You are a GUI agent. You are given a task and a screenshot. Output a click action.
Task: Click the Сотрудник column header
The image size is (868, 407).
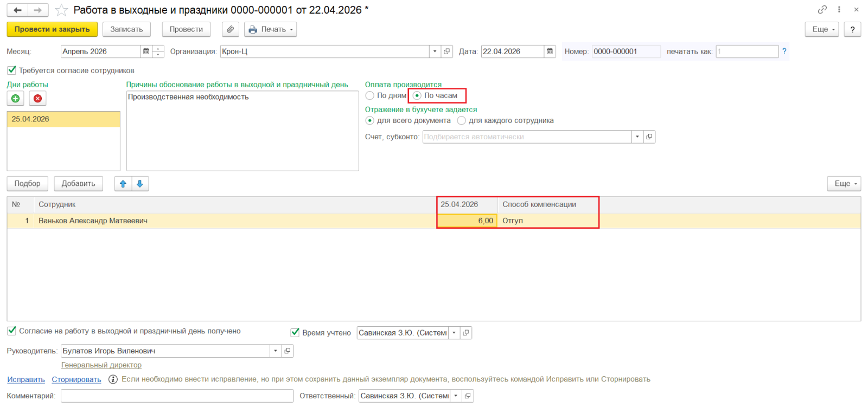[235, 204]
